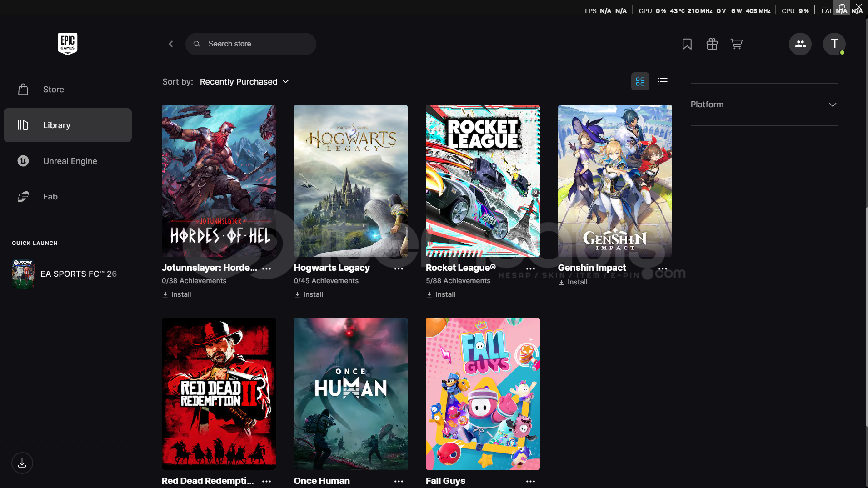
Task: Click the Store bag icon
Action: click(23, 90)
